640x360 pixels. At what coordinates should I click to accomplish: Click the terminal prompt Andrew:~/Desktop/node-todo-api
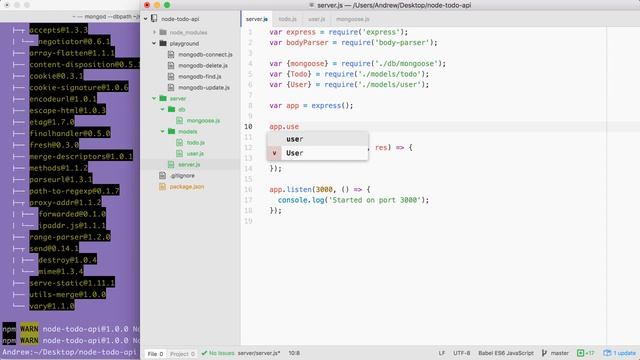click(x=69, y=352)
